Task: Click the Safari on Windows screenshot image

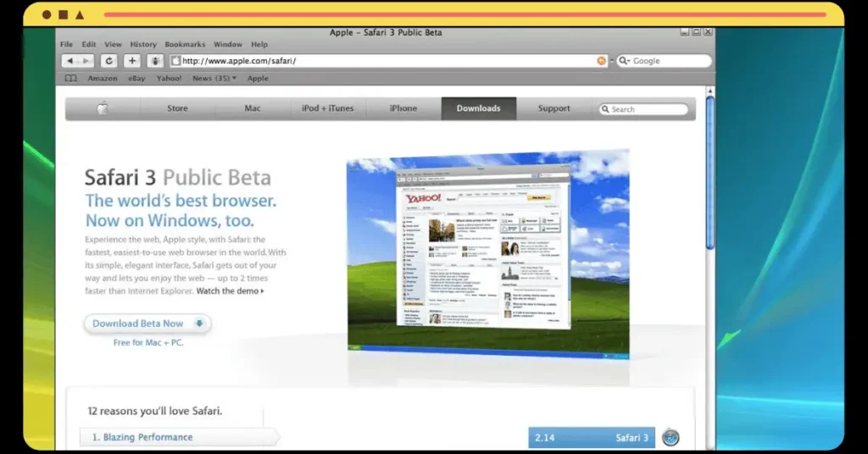Action: (488, 254)
